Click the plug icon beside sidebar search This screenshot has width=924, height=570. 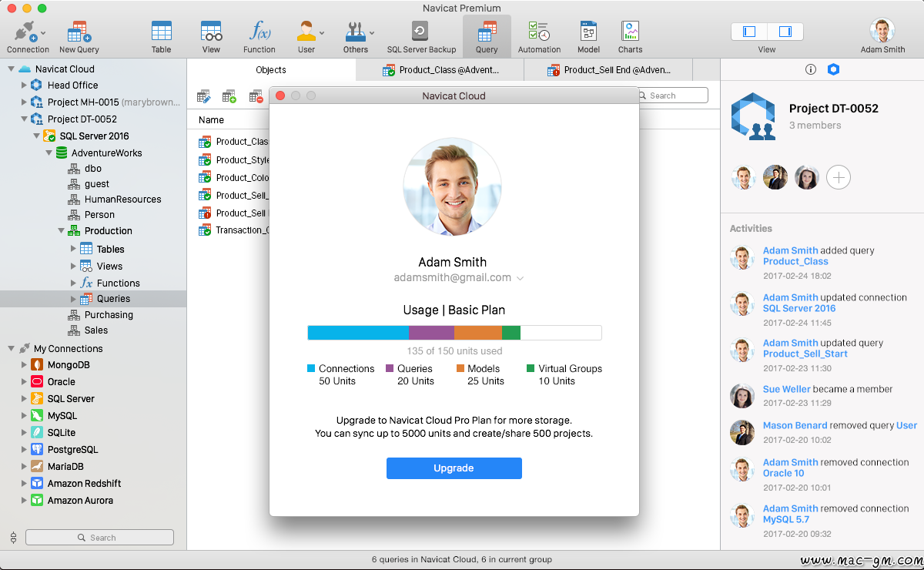tap(13, 538)
